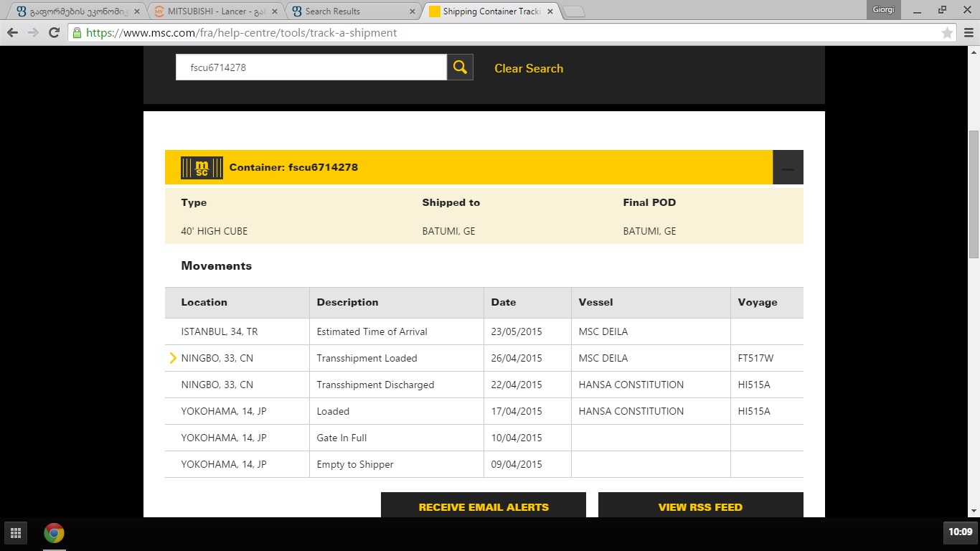Click the Empty to Shipper description

(x=355, y=464)
